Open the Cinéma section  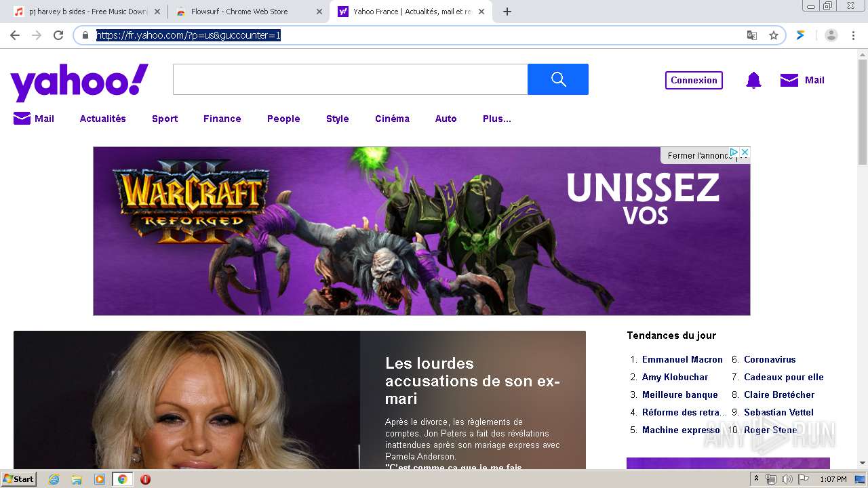392,119
